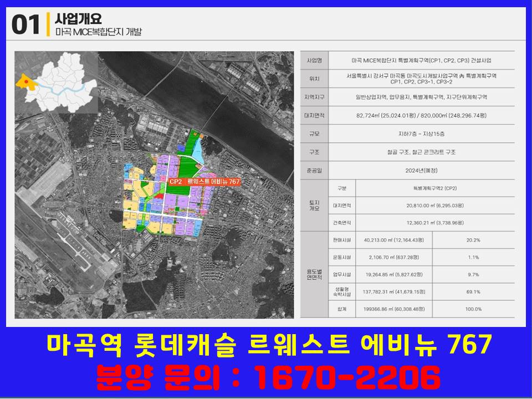The width and height of the screenshot is (532, 399).
Task: Click the "마곡 MICE복합단지 개발" subtitle
Action: [x=99, y=32]
